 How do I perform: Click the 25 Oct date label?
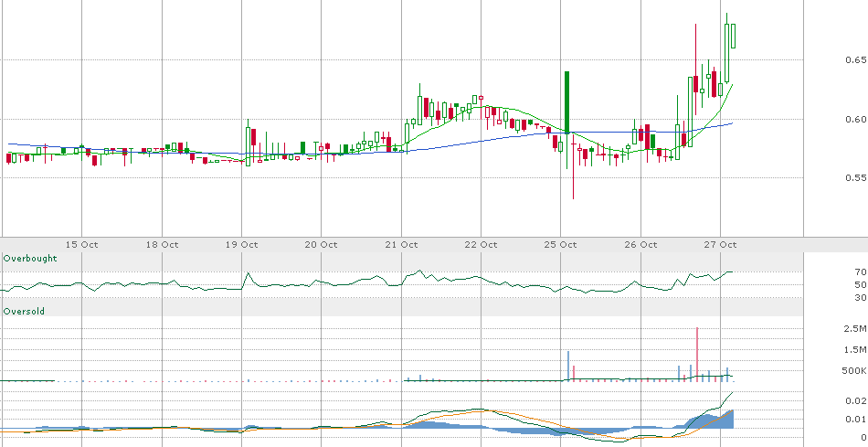561,245
